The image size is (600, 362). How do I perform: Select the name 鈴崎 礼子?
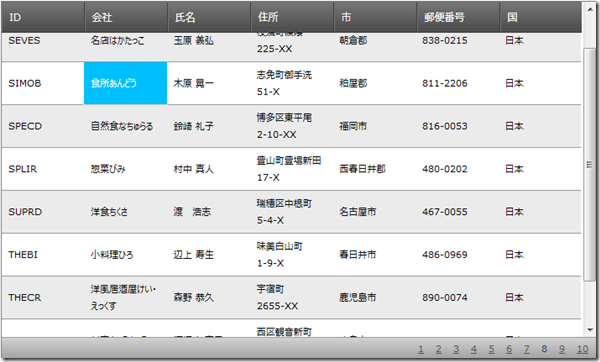pyautogui.click(x=194, y=126)
